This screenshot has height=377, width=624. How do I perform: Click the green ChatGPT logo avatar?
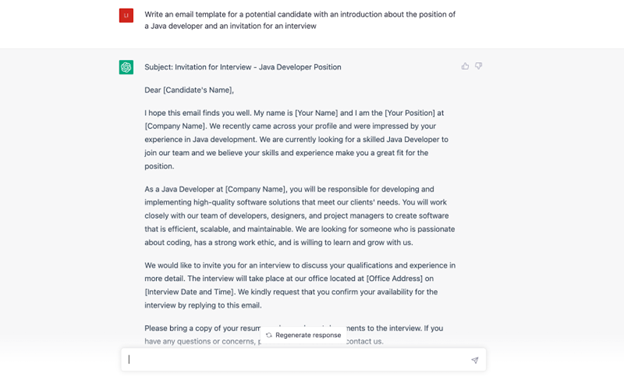tap(126, 67)
